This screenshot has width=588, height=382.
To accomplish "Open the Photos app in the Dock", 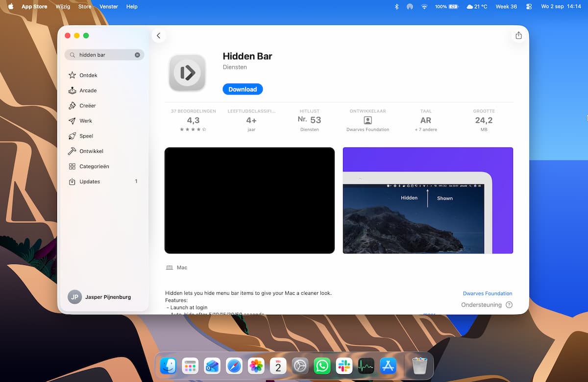I will pos(256,366).
